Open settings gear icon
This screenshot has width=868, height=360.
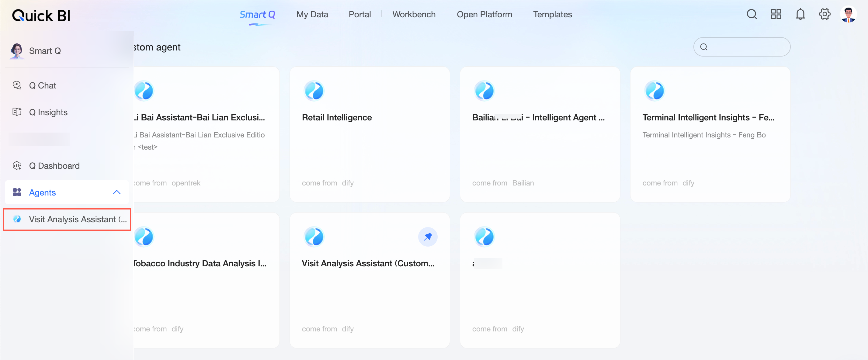pyautogui.click(x=824, y=15)
